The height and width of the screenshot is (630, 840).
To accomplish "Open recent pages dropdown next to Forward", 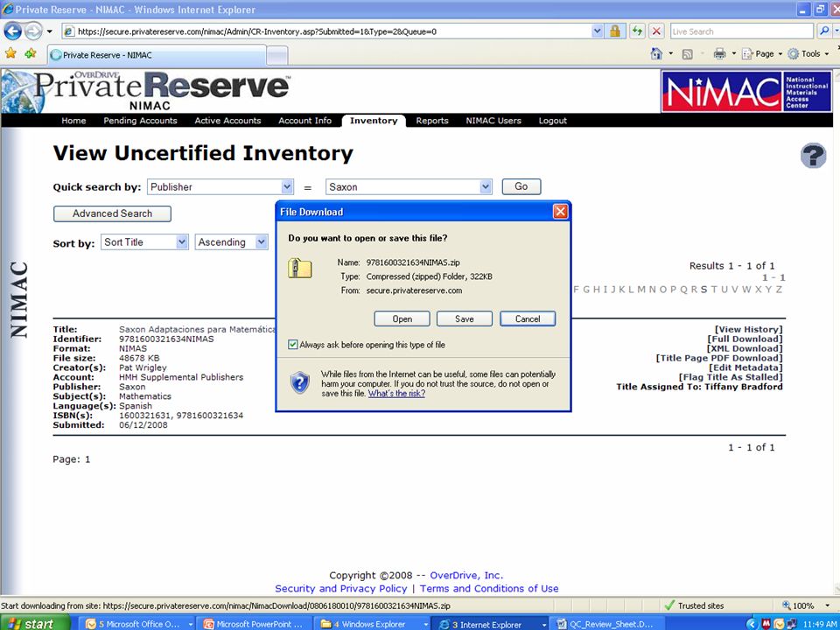I will [x=49, y=31].
